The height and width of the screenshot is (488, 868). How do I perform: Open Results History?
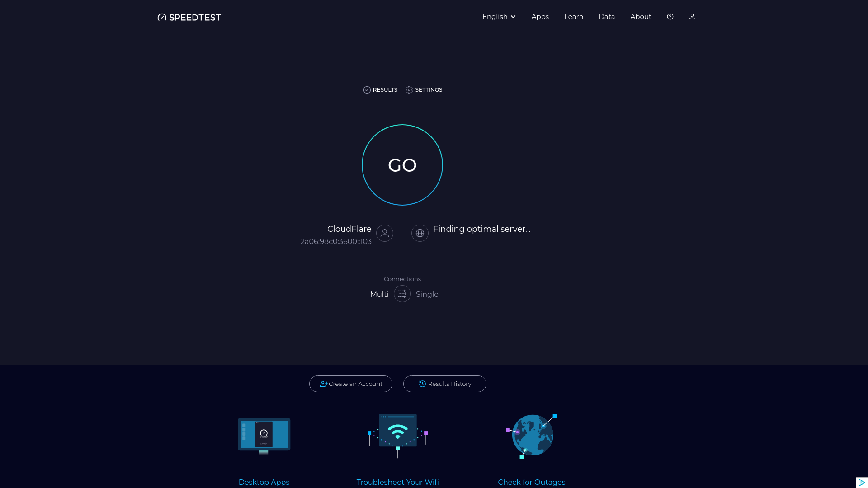point(445,384)
